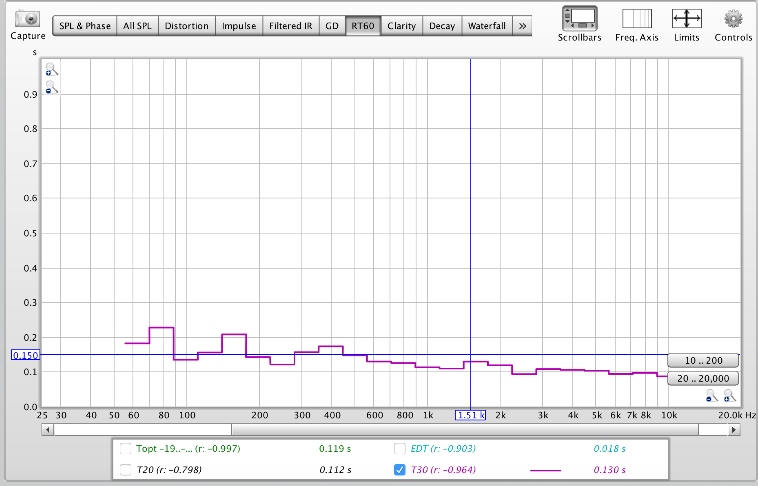Click the Freq. Axis icon
The height and width of the screenshot is (486, 758).
coord(637,18)
